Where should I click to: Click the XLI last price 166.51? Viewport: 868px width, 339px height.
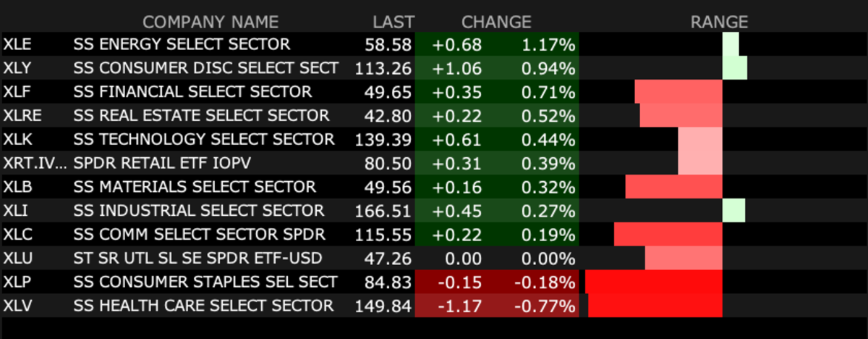click(x=383, y=211)
